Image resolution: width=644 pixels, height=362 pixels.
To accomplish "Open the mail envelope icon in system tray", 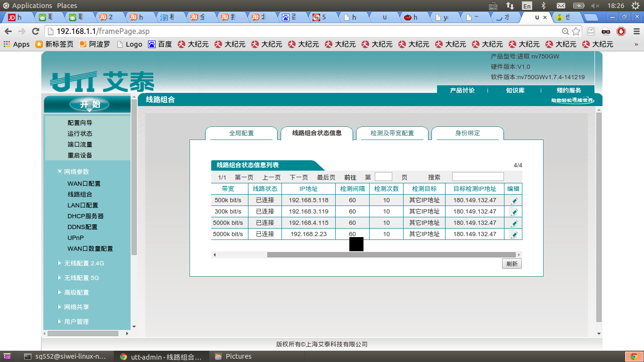I will (561, 6).
